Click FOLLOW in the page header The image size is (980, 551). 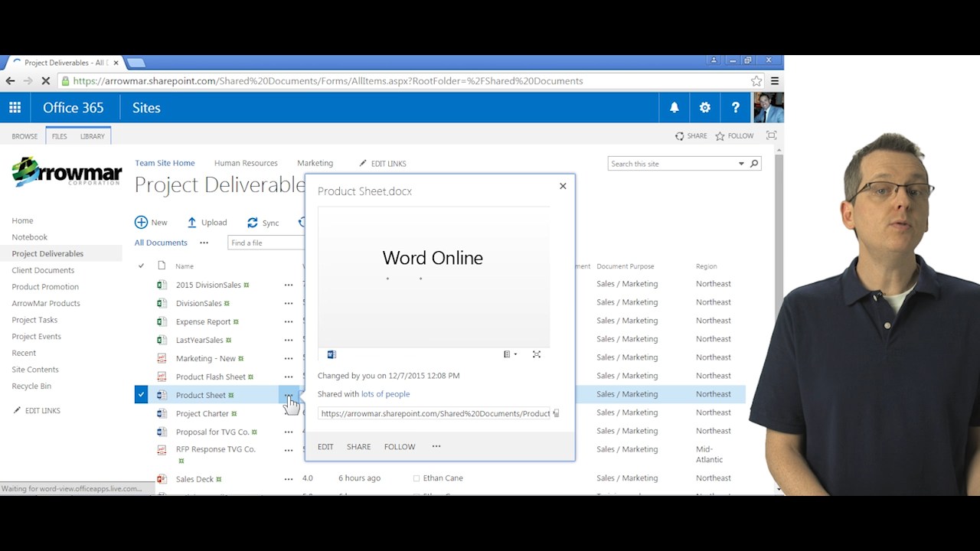(x=734, y=136)
